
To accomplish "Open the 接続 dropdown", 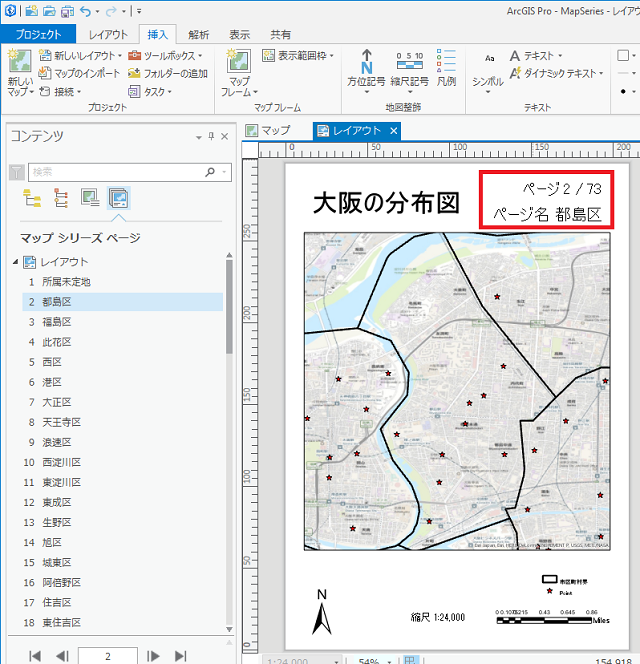I will tap(60, 91).
